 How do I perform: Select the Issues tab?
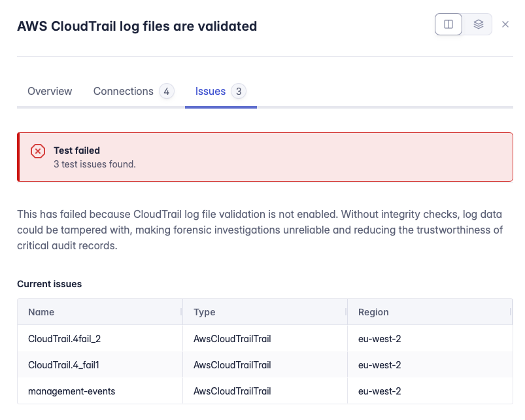[210, 92]
